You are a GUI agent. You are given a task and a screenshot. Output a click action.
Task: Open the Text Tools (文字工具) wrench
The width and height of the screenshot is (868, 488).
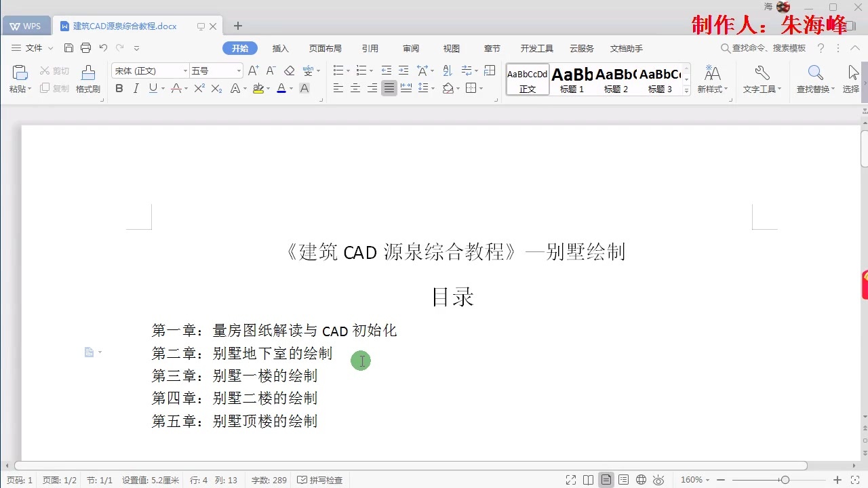pos(762,79)
